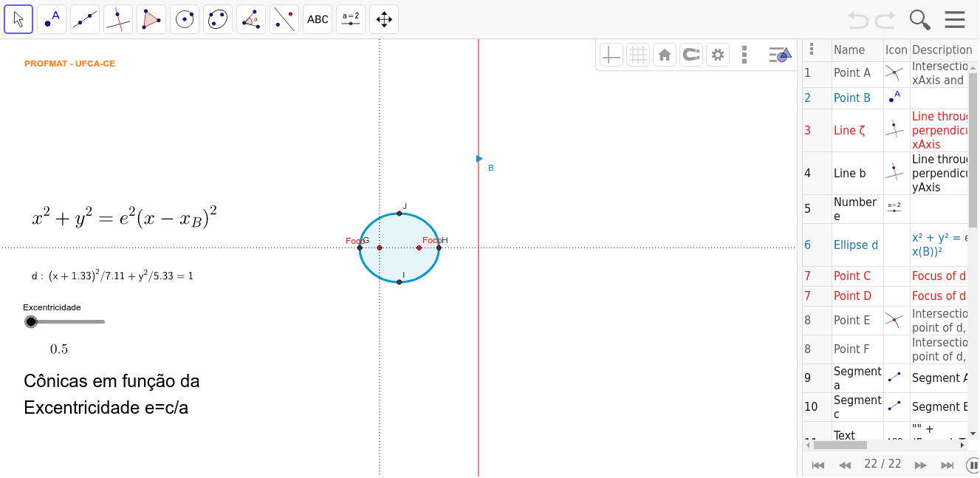Select Point F row in protocol
Viewport: 980px width, 478px height.
(885, 349)
